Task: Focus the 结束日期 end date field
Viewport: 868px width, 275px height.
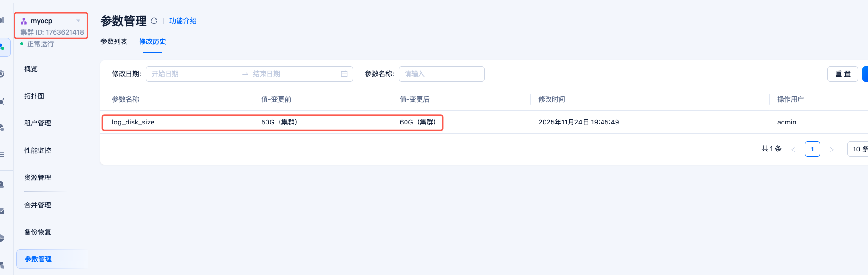Action: (290, 74)
